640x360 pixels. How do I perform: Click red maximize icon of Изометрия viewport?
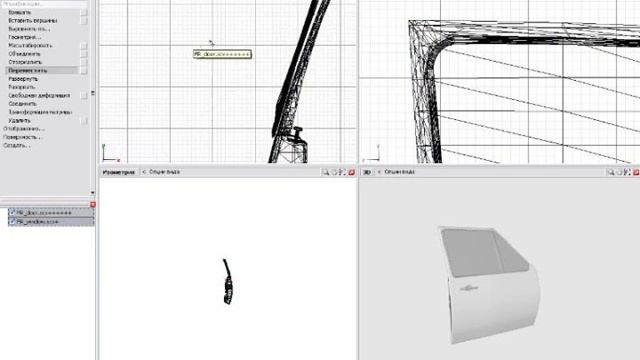[351, 172]
